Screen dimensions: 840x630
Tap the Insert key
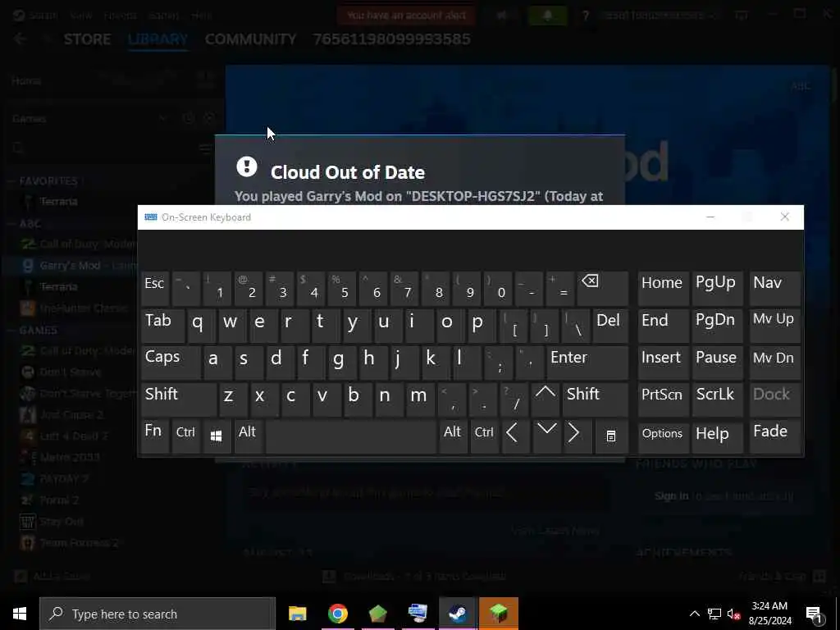click(663, 362)
